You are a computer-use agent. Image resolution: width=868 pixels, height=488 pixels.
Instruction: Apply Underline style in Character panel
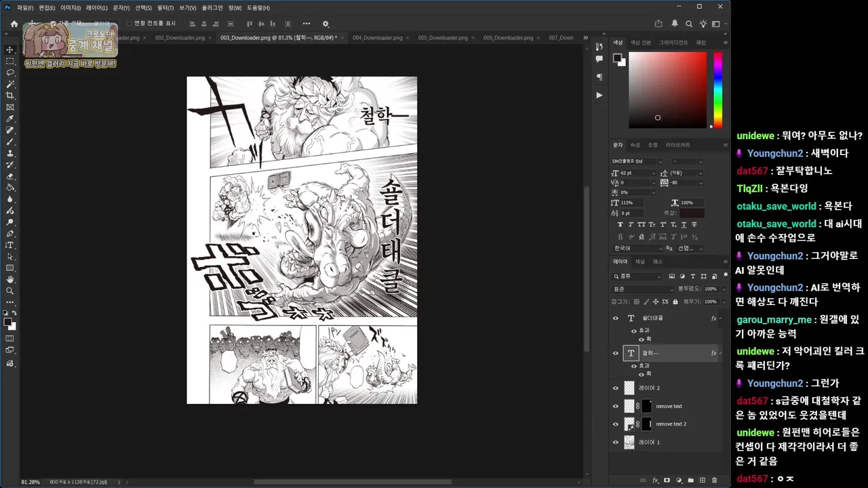click(684, 224)
